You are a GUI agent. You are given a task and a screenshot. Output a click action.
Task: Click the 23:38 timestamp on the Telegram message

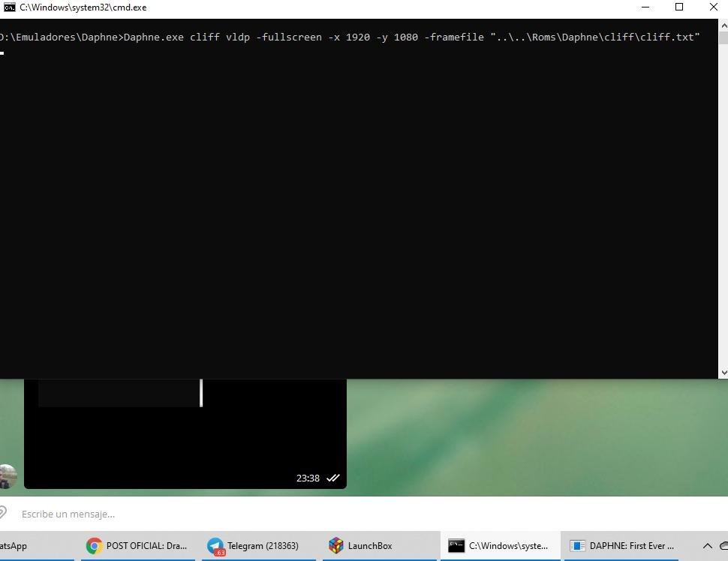click(x=308, y=478)
